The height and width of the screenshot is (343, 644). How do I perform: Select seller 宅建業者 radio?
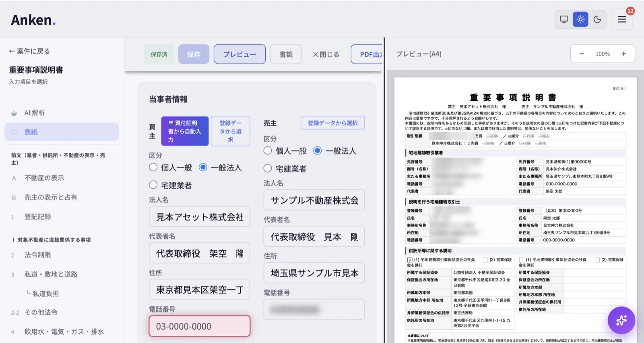tap(268, 168)
